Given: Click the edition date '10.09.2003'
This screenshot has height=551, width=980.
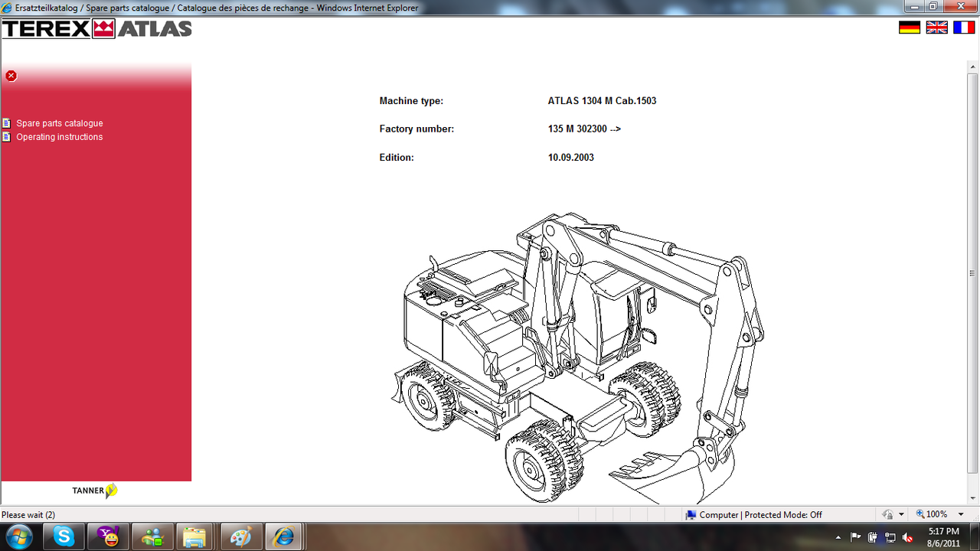Looking at the screenshot, I should pos(570,158).
